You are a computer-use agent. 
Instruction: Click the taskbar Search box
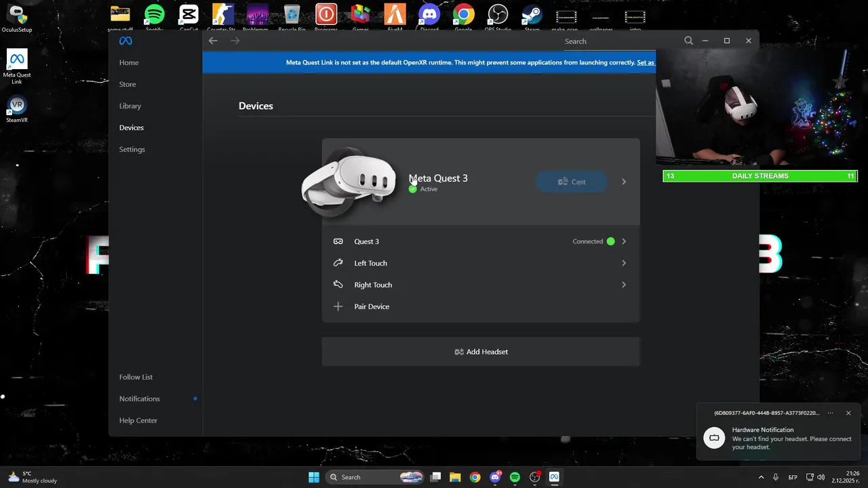pyautogui.click(x=376, y=477)
